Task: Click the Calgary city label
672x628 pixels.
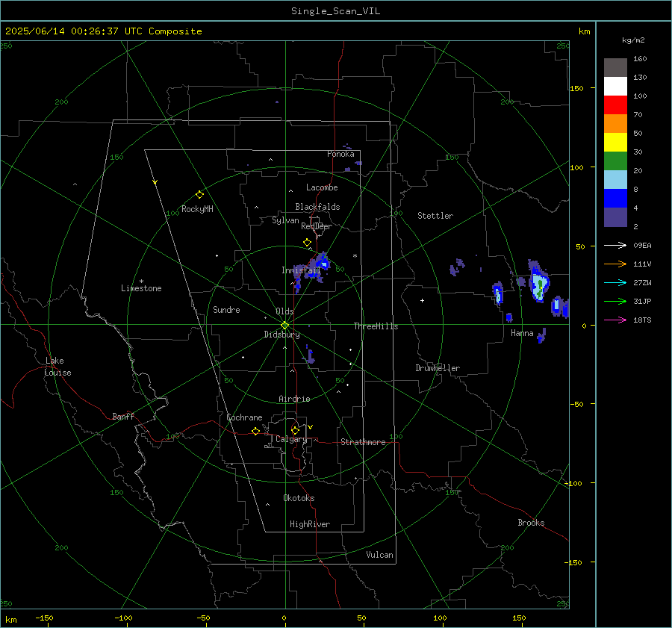Action: click(291, 439)
